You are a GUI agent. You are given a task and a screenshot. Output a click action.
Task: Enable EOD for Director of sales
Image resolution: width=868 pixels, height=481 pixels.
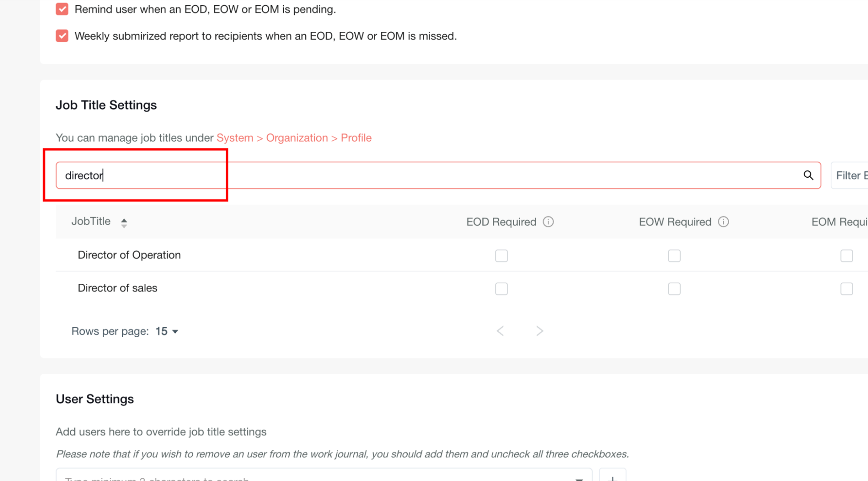[501, 289]
